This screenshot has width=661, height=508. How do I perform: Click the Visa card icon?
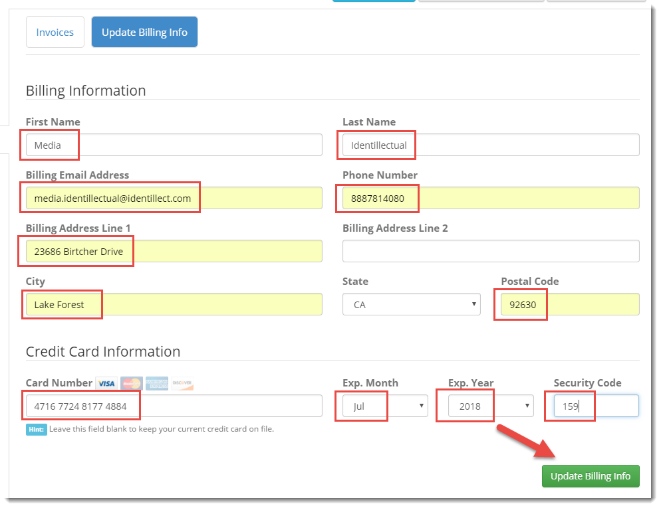107,384
